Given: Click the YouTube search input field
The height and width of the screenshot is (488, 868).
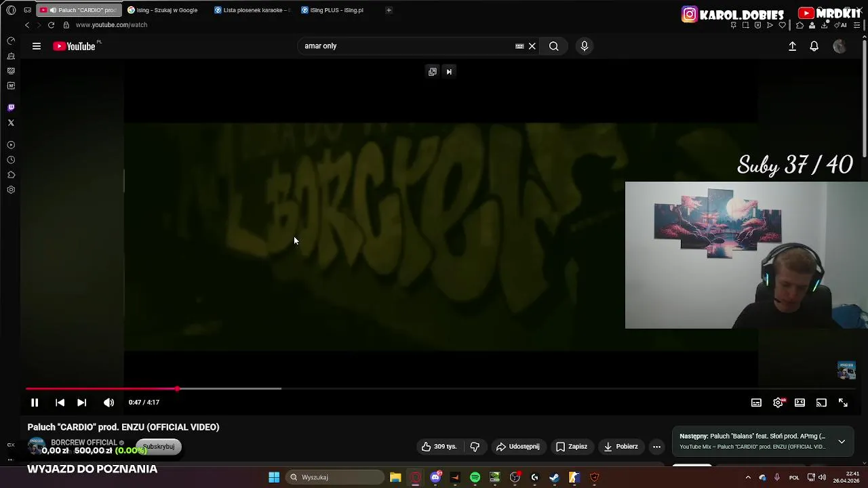Looking at the screenshot, I should click(x=407, y=46).
